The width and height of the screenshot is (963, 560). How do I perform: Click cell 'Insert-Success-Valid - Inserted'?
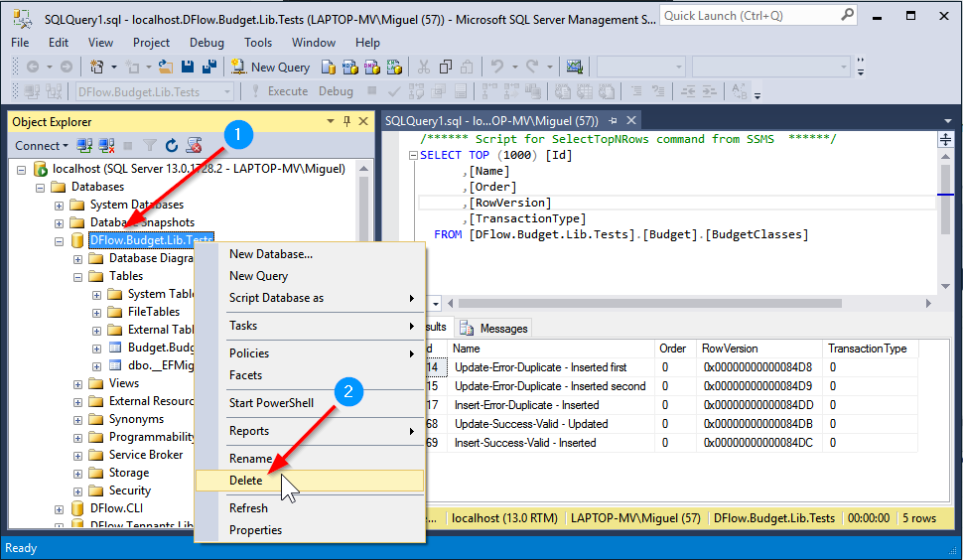551,443
